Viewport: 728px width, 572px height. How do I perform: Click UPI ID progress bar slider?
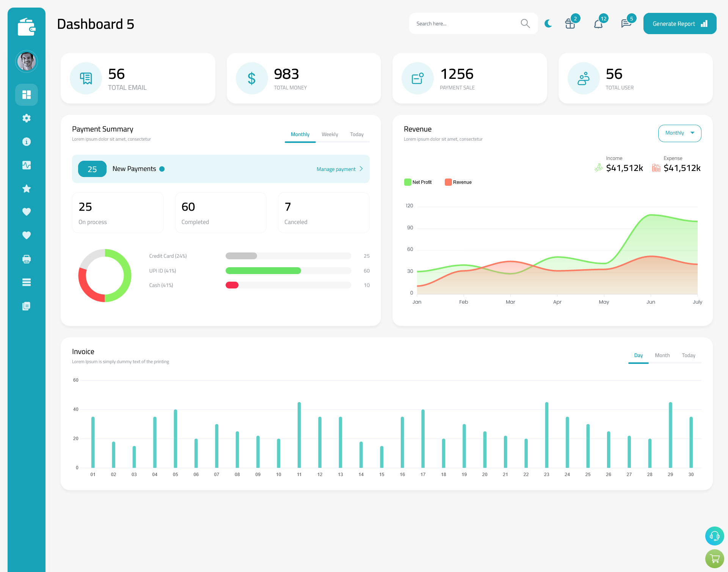coord(288,271)
